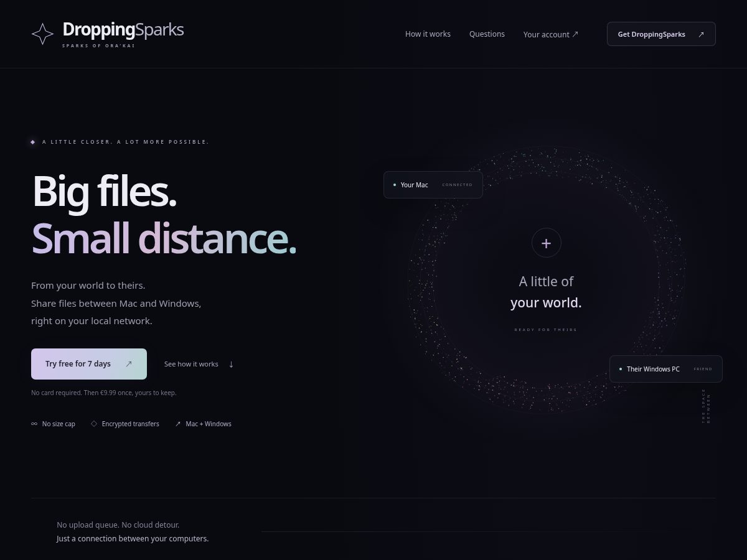Click the From your world to theirs line
The image size is (747, 560).
pyautogui.click(x=88, y=286)
